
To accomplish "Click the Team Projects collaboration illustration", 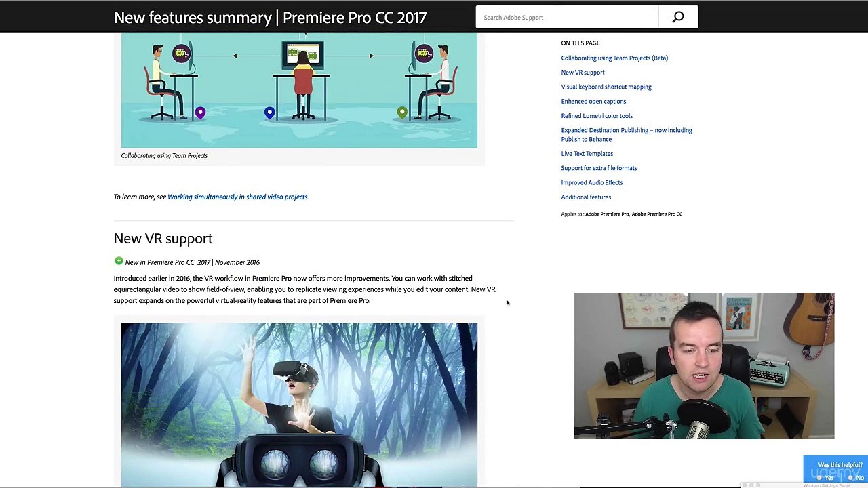I will coord(299,90).
